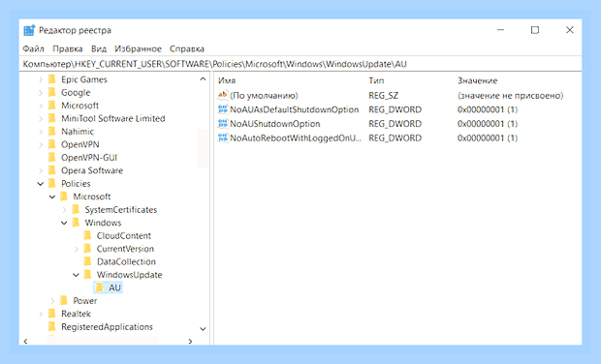Select the MiniTool Software Limited folder icon
This screenshot has height=364, width=601.
click(52, 119)
